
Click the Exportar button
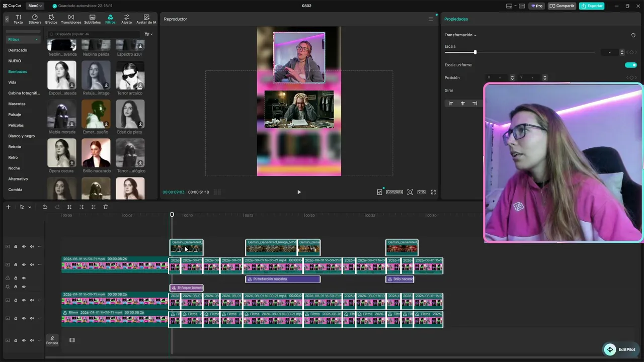(592, 6)
